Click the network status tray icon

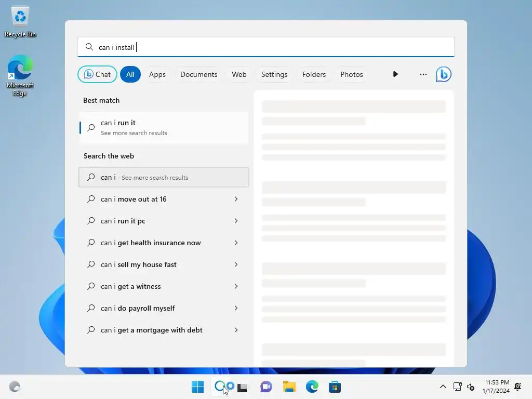[x=457, y=387]
